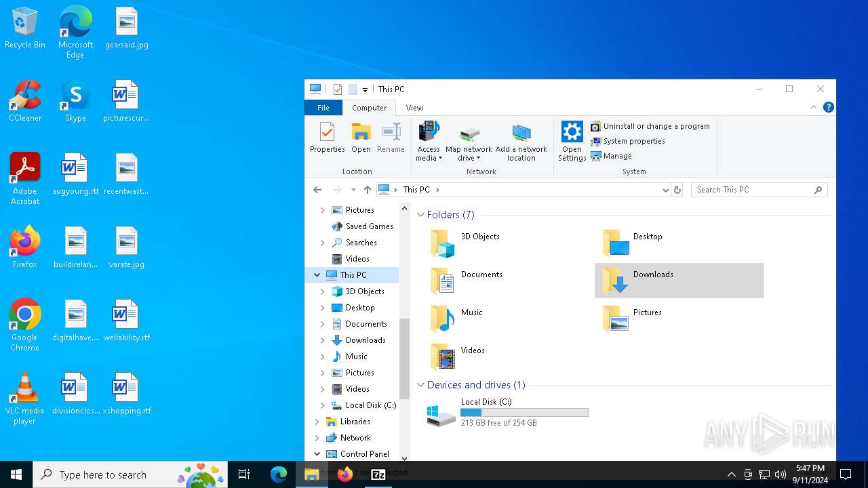
Task: Open the Map network drive menu
Action: point(469,144)
